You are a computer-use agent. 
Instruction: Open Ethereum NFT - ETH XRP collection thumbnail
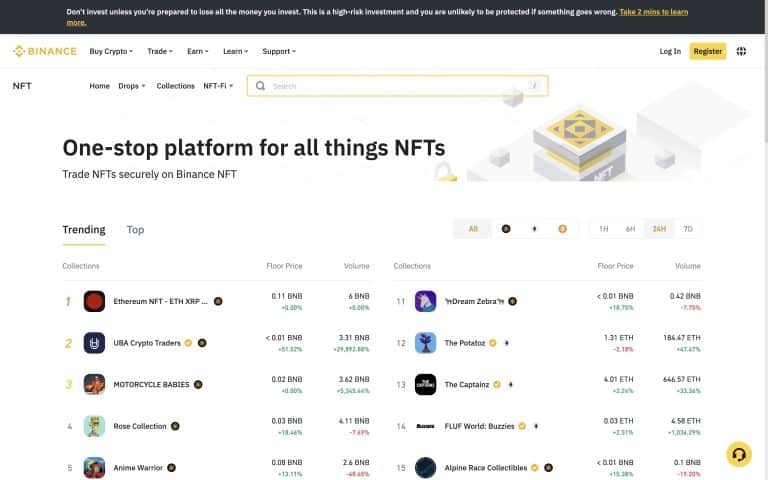tap(94, 301)
